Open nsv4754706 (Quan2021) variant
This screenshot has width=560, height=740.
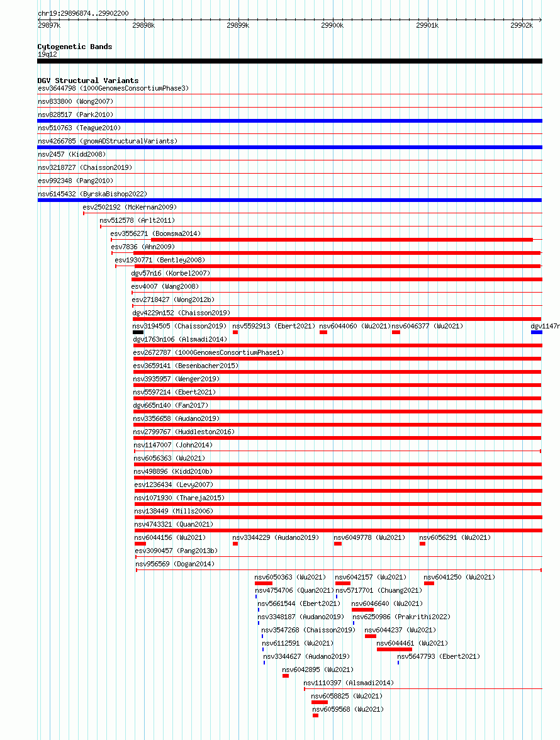pos(294,590)
